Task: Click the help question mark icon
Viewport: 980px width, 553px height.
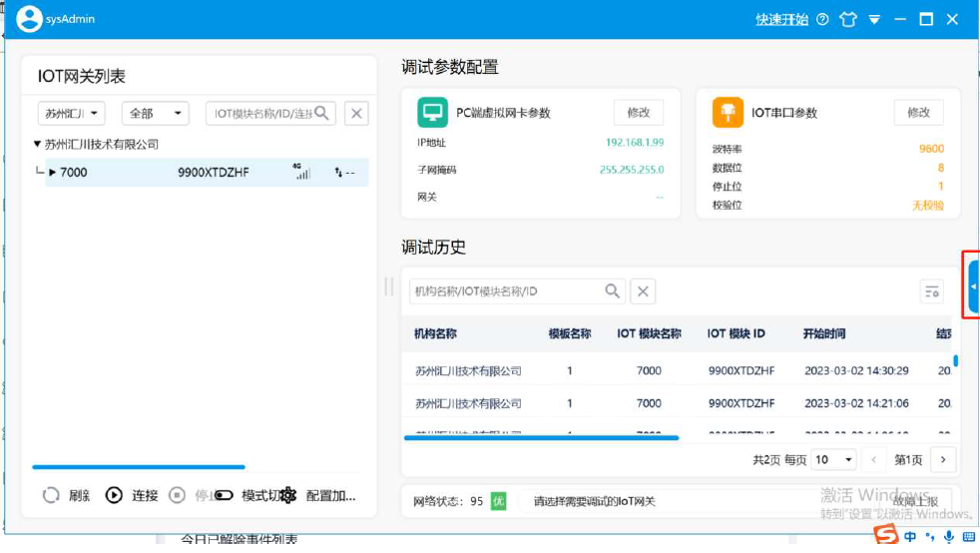Action: pos(822,19)
